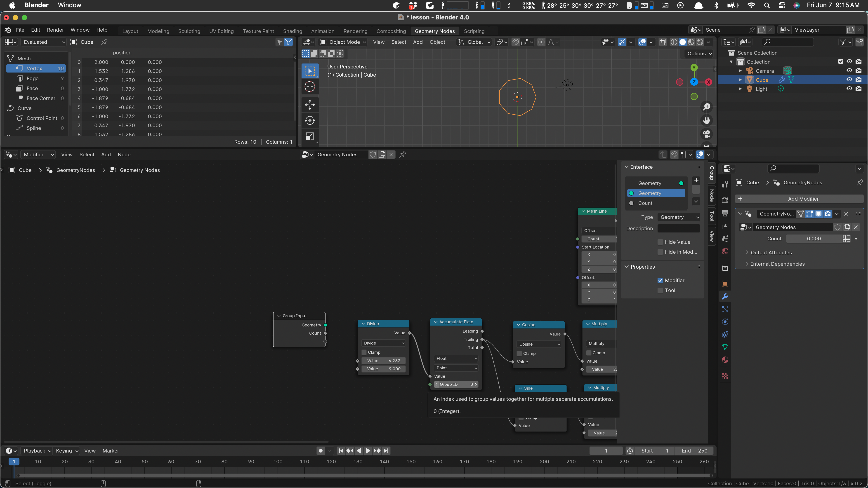Open the Evaluated dropdown in spreadsheet

[x=43, y=42]
